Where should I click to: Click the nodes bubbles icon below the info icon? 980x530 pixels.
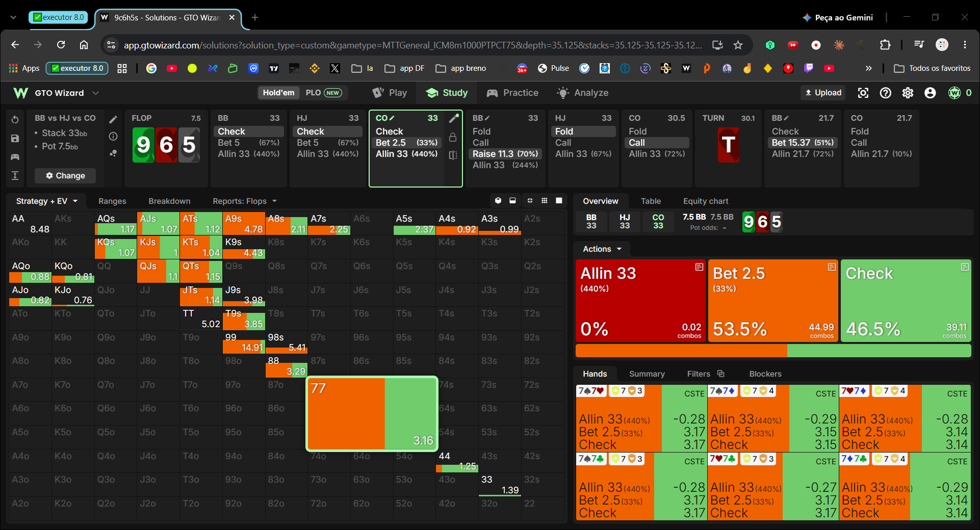pos(113,153)
